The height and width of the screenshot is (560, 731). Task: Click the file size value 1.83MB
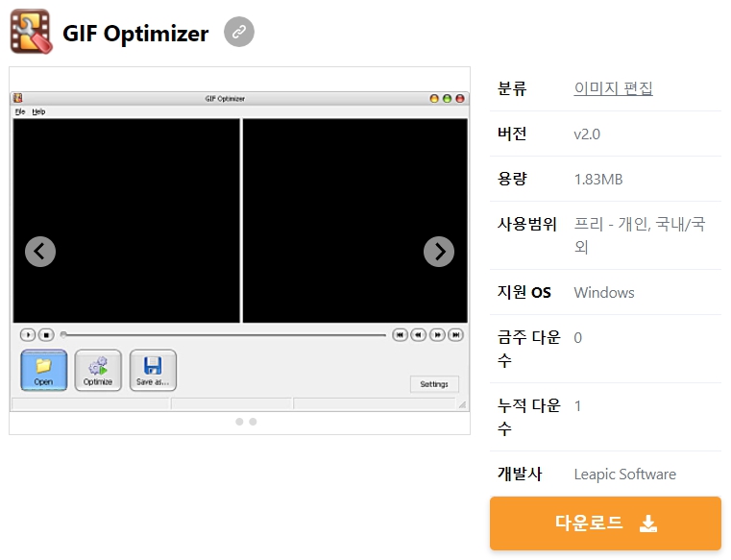(x=598, y=179)
